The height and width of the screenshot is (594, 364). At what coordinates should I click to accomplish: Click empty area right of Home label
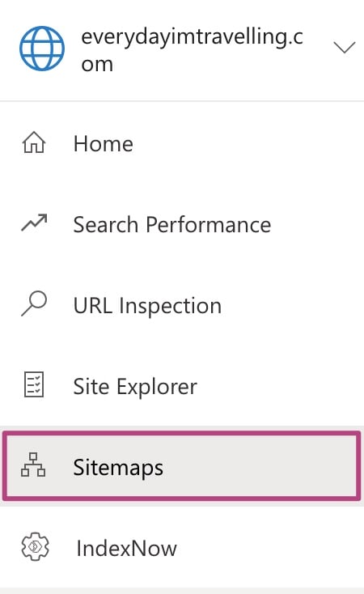point(246,143)
